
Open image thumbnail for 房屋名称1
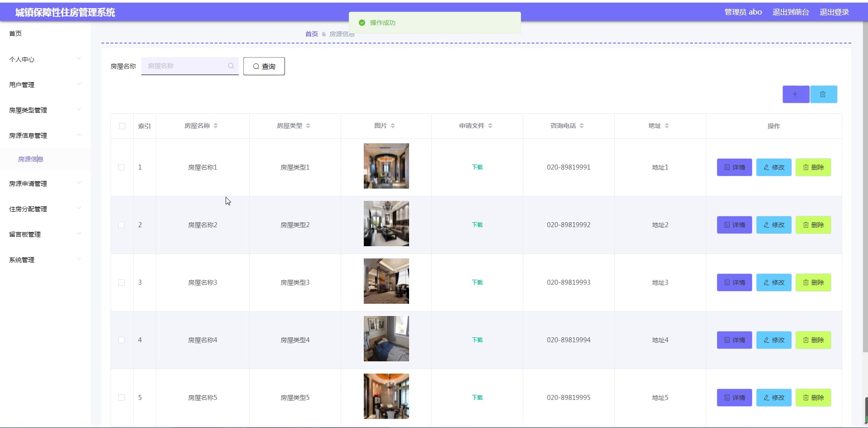[386, 166]
